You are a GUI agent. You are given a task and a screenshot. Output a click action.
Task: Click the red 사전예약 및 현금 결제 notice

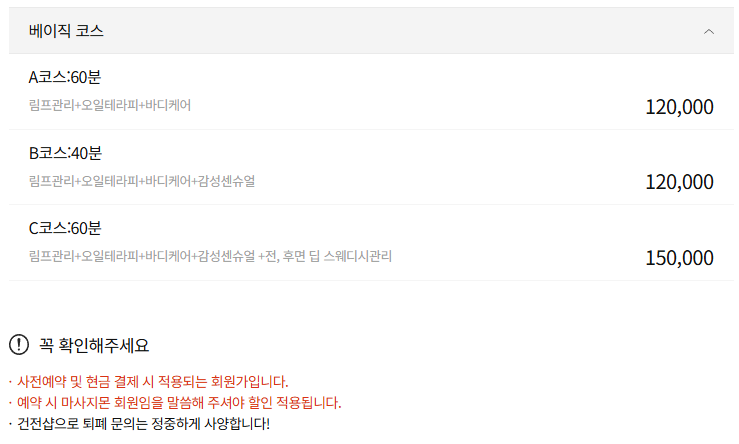pos(150,381)
